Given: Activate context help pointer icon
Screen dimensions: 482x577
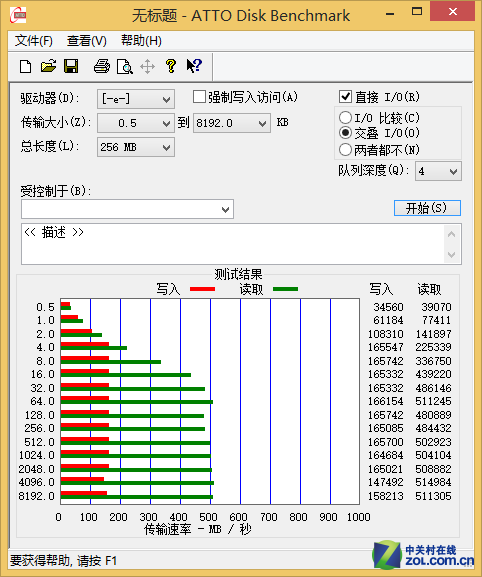Looking at the screenshot, I should point(194,66).
